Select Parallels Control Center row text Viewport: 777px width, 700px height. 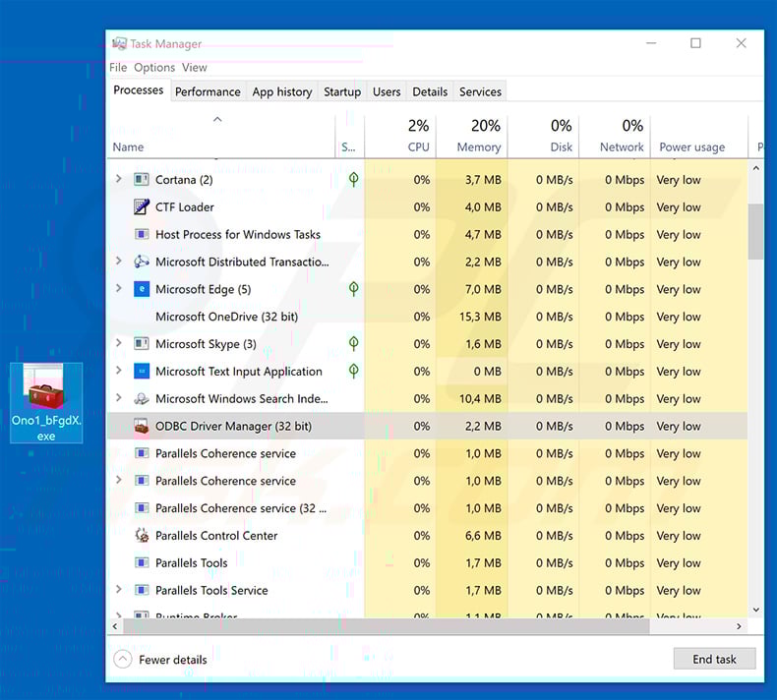pyautogui.click(x=216, y=536)
